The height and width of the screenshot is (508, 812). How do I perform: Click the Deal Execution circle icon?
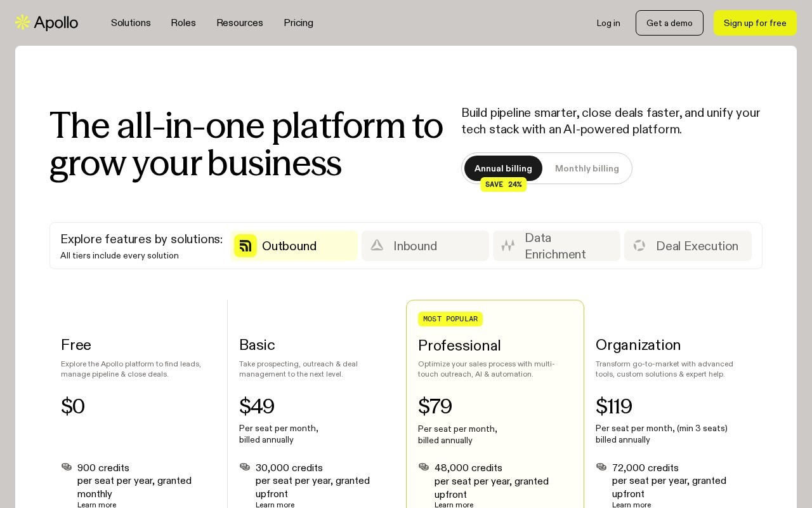coord(639,245)
